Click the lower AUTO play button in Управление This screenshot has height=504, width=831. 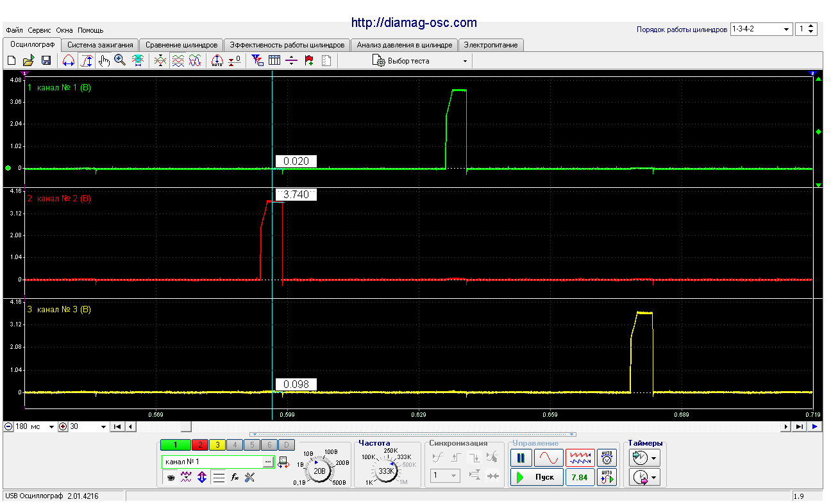click(x=607, y=477)
